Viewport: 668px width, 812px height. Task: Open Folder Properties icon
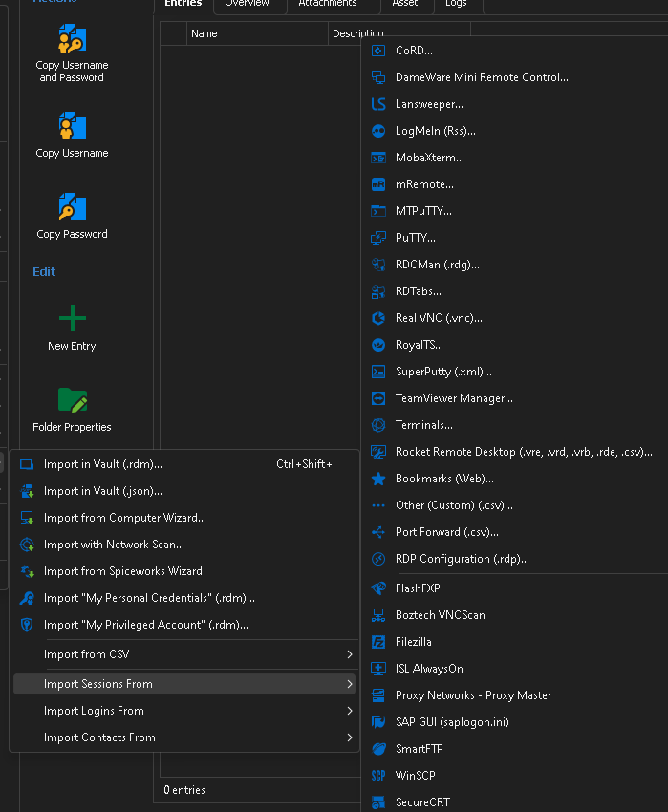[72, 399]
